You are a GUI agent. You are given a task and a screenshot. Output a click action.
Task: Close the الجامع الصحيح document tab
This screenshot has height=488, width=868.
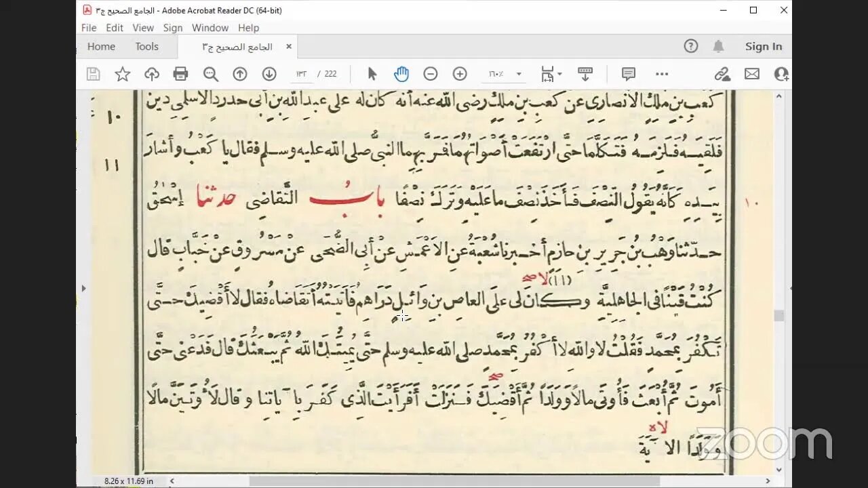click(x=289, y=46)
